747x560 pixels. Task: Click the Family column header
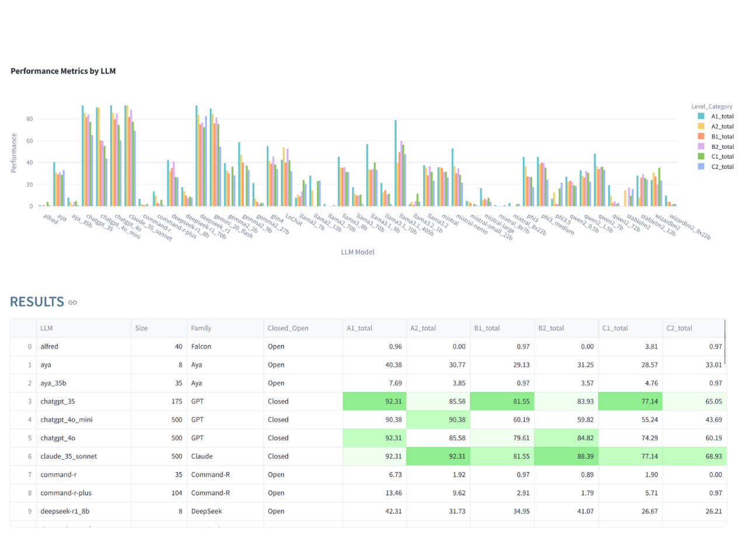(201, 328)
